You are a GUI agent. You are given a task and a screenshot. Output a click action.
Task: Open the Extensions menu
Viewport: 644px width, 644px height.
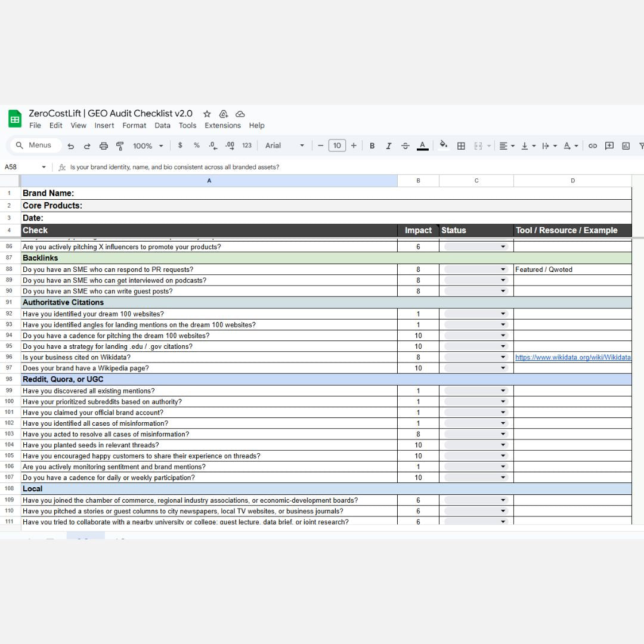pos(222,126)
